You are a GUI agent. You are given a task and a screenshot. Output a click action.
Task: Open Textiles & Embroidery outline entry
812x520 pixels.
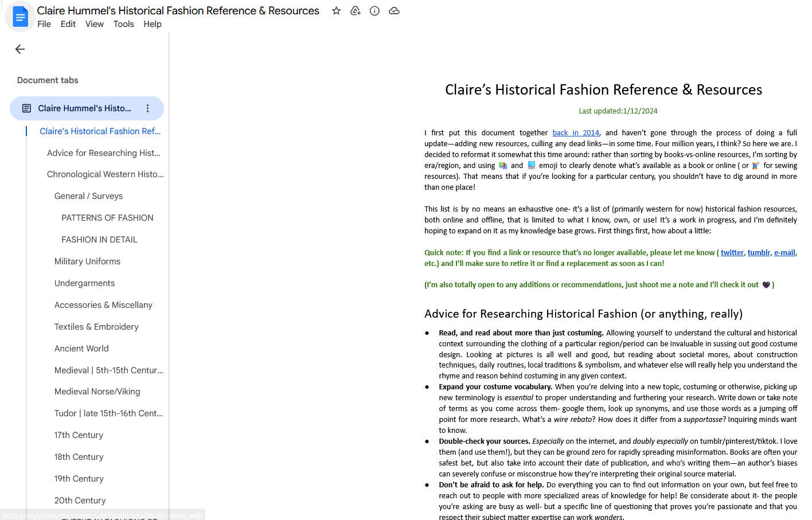(96, 327)
